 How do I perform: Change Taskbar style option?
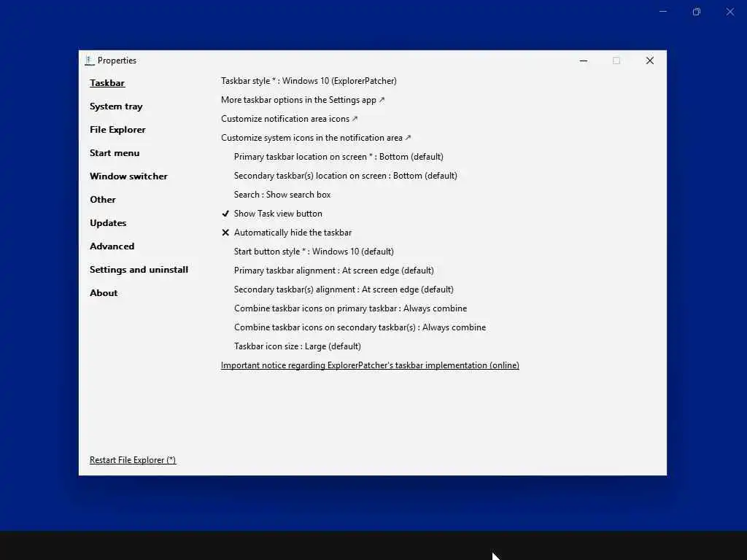point(309,81)
